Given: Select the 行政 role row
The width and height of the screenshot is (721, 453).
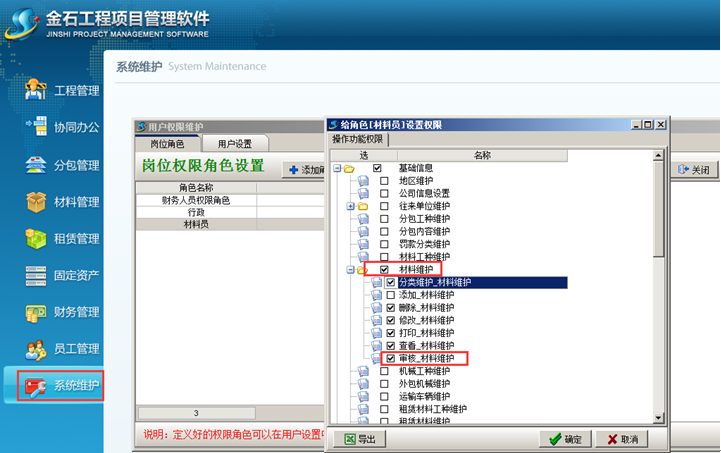Looking at the screenshot, I should point(196,213).
